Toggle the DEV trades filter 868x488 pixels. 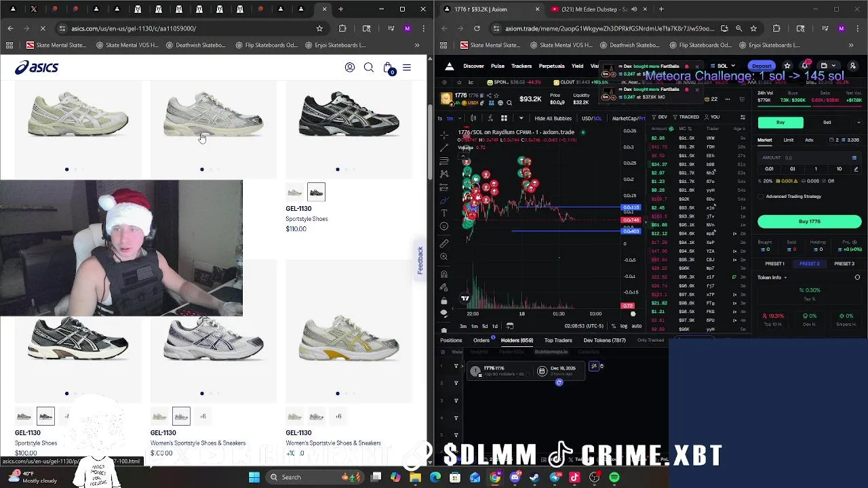(660, 117)
